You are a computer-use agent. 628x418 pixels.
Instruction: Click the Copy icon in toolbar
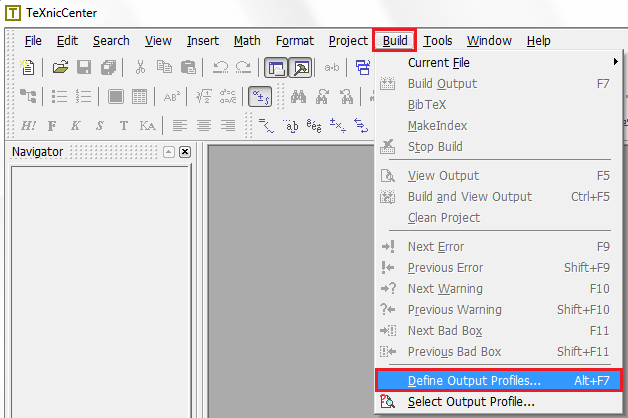(164, 67)
